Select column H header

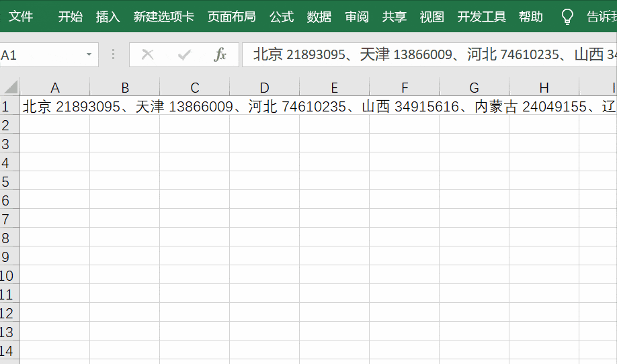[544, 87]
